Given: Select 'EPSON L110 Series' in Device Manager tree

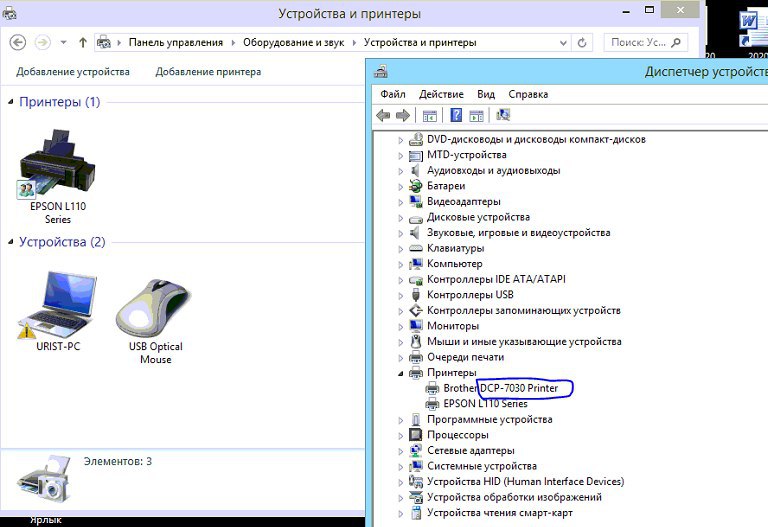Looking at the screenshot, I should (485, 404).
